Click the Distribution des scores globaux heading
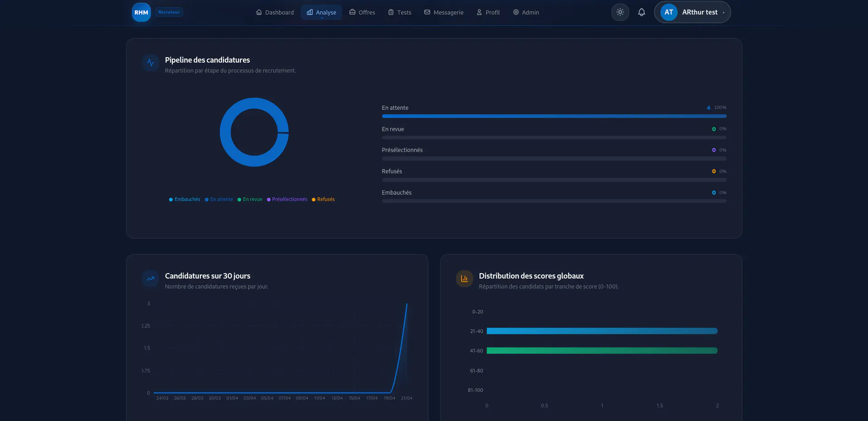The image size is (868, 421). pos(531,276)
